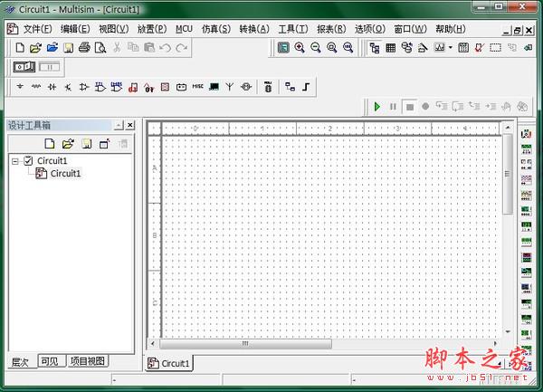The width and height of the screenshot is (543, 392).
Task: Open the 帮助(H) menu
Action: click(451, 29)
